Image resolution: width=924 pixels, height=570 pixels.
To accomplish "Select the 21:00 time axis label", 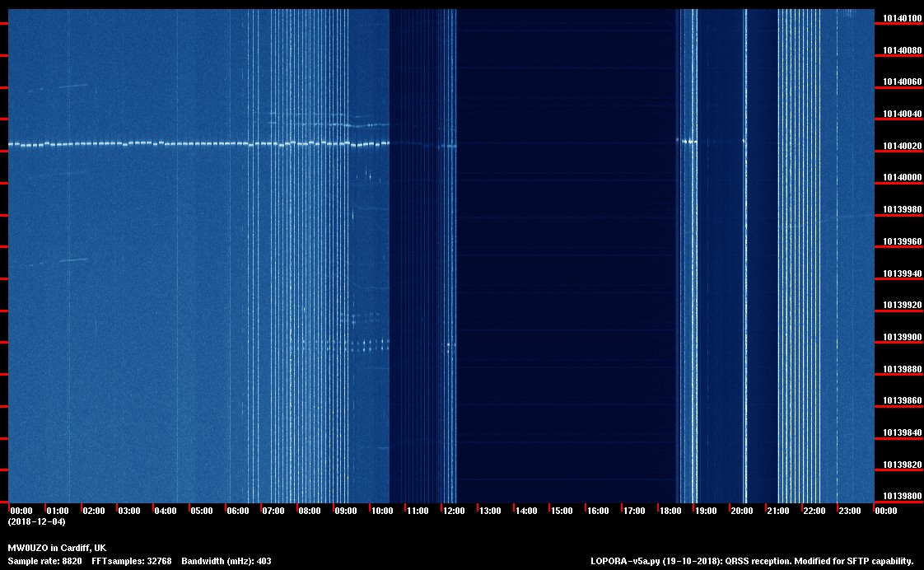I will tap(778, 512).
